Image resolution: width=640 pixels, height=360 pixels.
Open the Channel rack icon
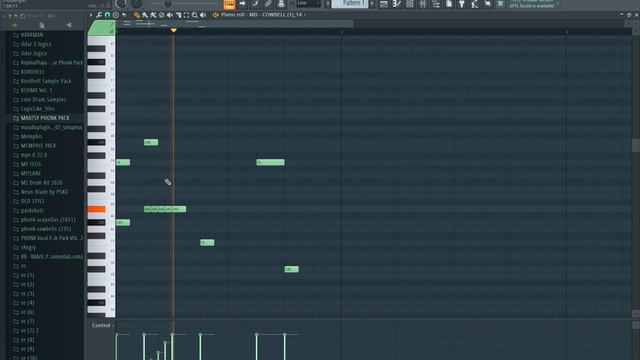[x=410, y=4]
